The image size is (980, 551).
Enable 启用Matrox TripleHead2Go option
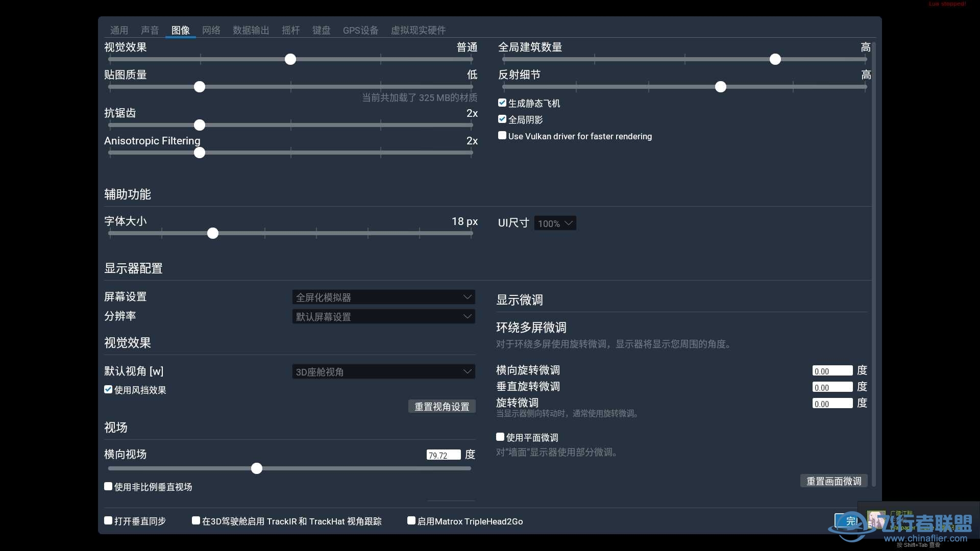click(x=411, y=520)
